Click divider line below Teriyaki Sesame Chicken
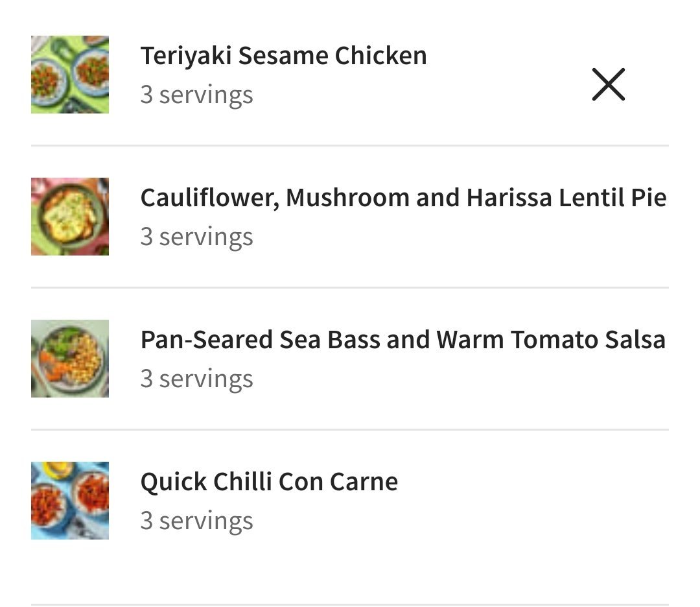 tap(350, 146)
